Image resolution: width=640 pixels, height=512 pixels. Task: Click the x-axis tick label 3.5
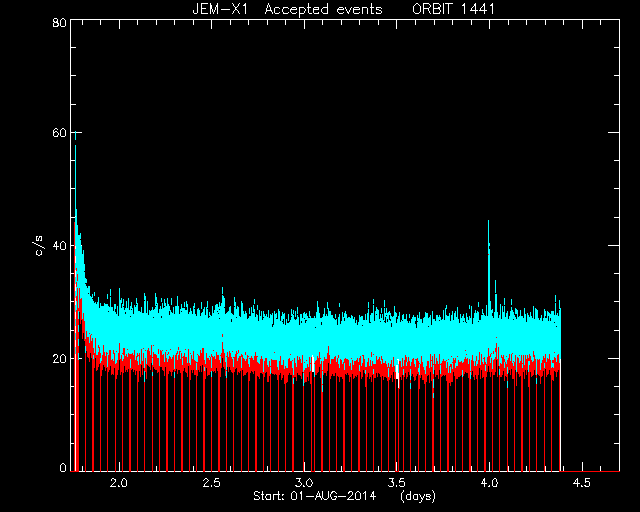tap(396, 483)
